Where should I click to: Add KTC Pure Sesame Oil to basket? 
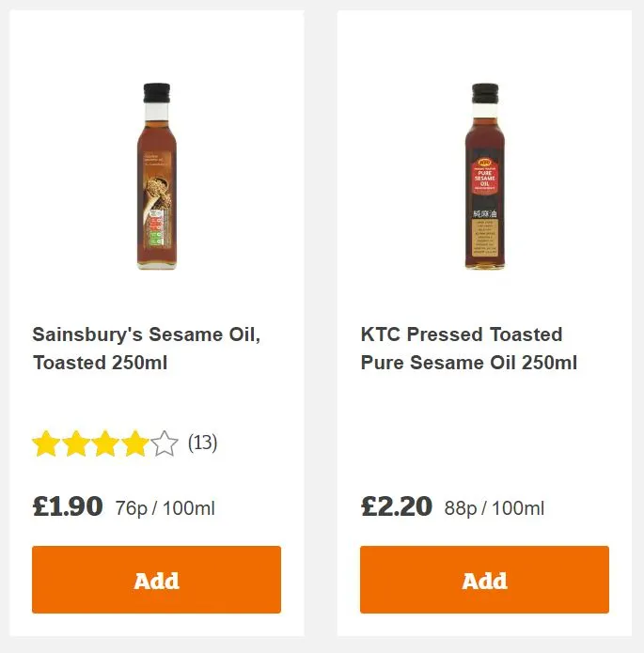484,580
